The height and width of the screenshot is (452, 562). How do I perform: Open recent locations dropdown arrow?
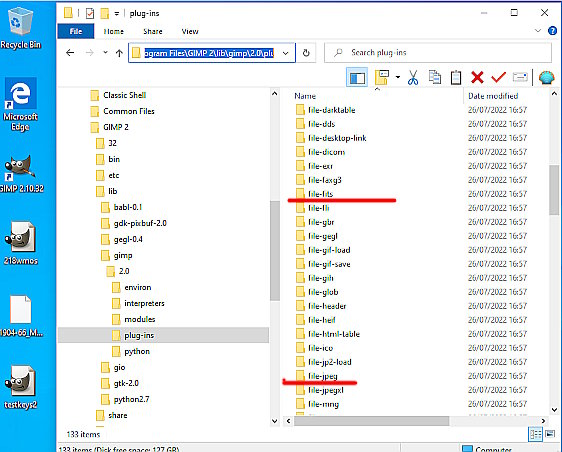[105, 53]
